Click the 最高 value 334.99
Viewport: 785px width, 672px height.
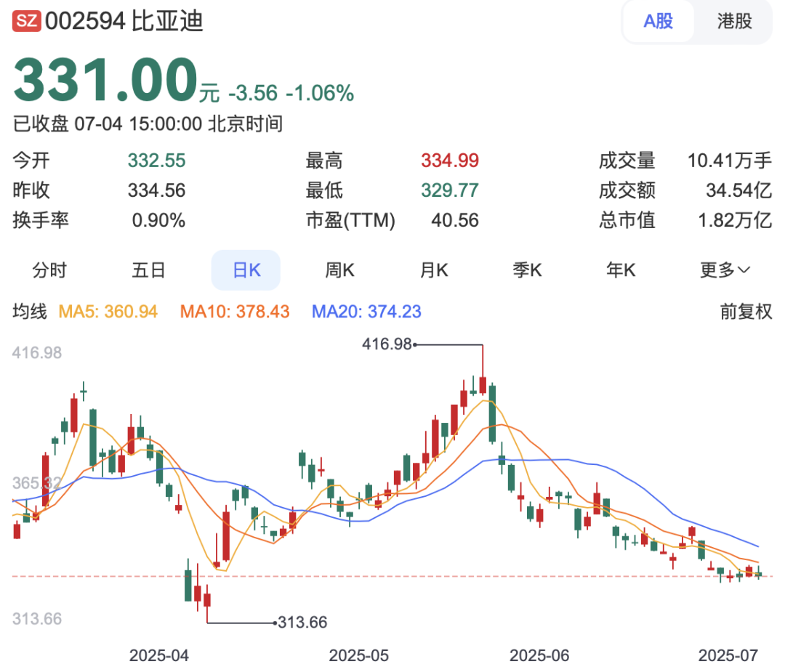(x=450, y=161)
